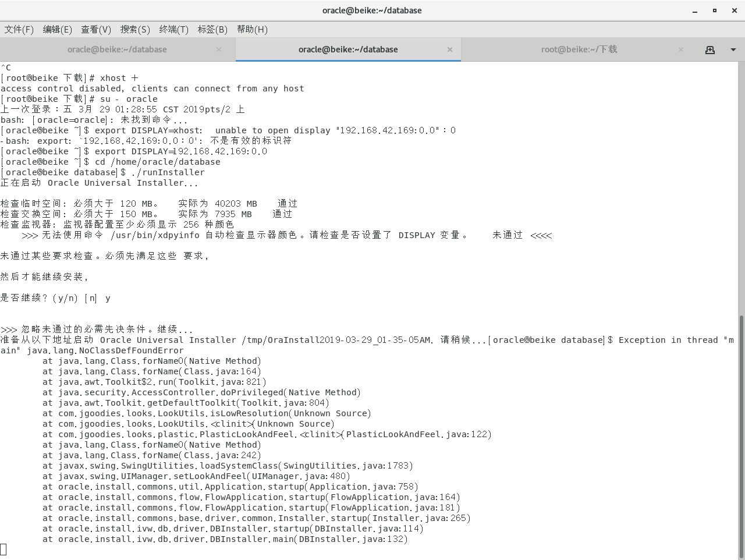Close the root@beike:~/下载 tab
The image size is (745, 560).
point(681,49)
